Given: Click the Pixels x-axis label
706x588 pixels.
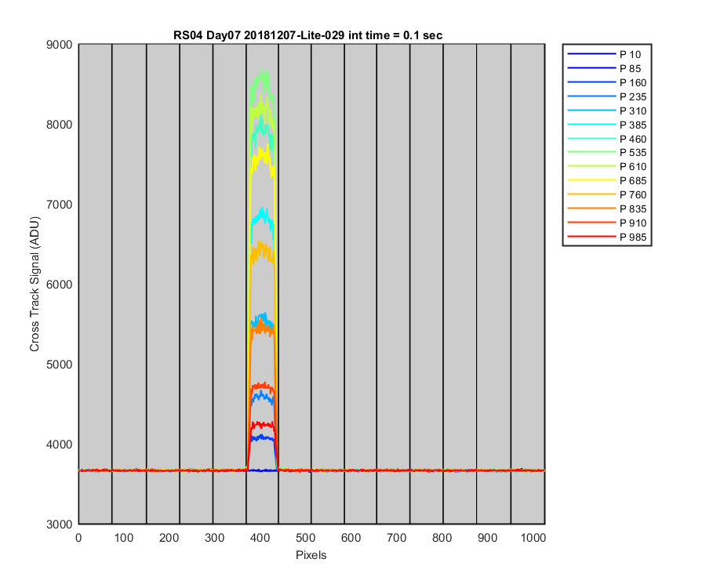Looking at the screenshot, I should tap(311, 555).
